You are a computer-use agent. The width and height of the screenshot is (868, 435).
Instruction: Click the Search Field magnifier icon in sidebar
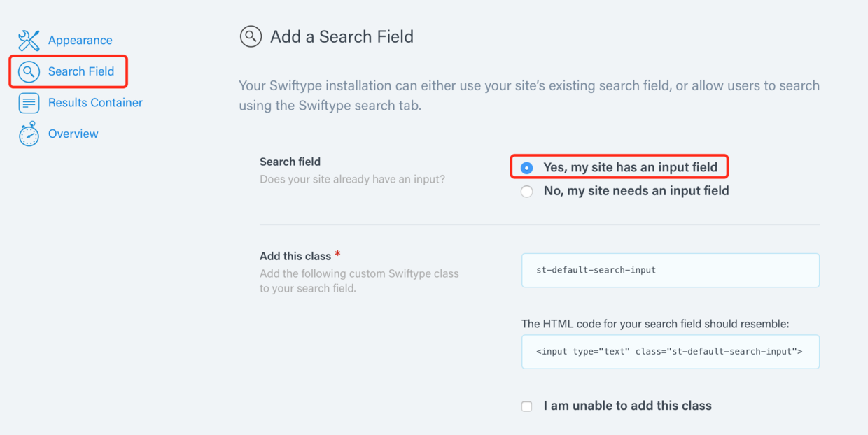pyautogui.click(x=29, y=71)
